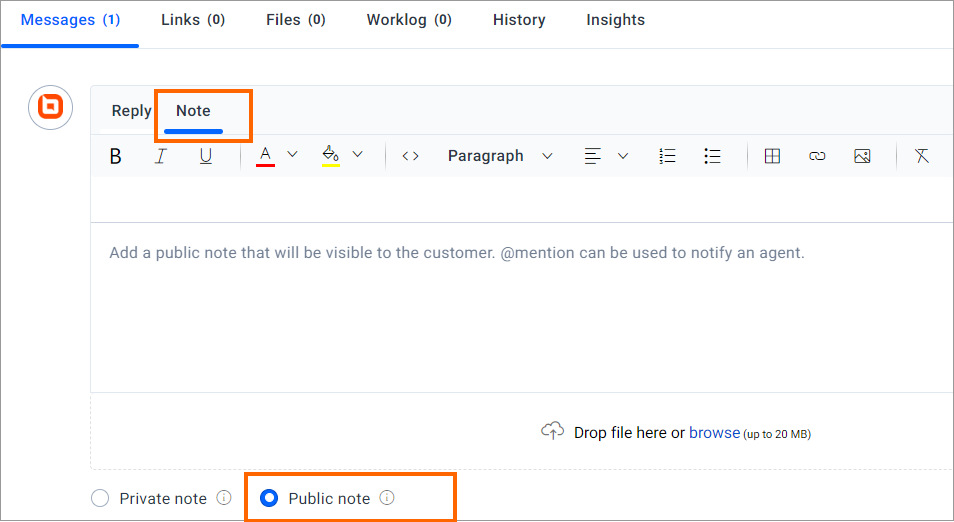Screen dimensions: 954x522
Task: Toggle italic text formatting
Action: (161, 156)
